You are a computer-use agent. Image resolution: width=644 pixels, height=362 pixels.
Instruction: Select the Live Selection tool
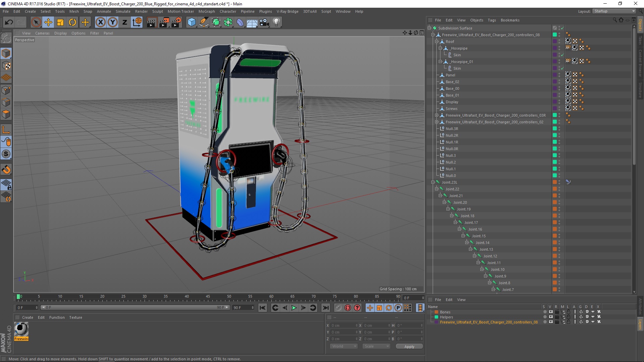pyautogui.click(x=36, y=22)
